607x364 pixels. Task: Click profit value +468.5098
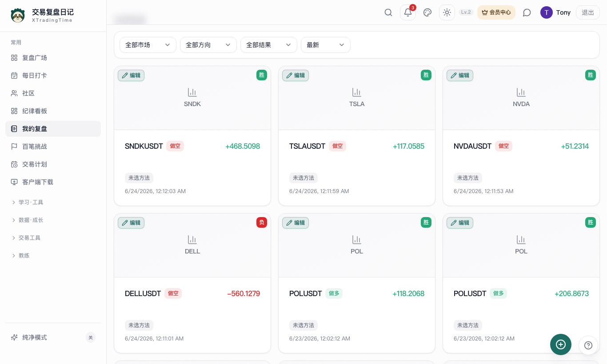243,146
